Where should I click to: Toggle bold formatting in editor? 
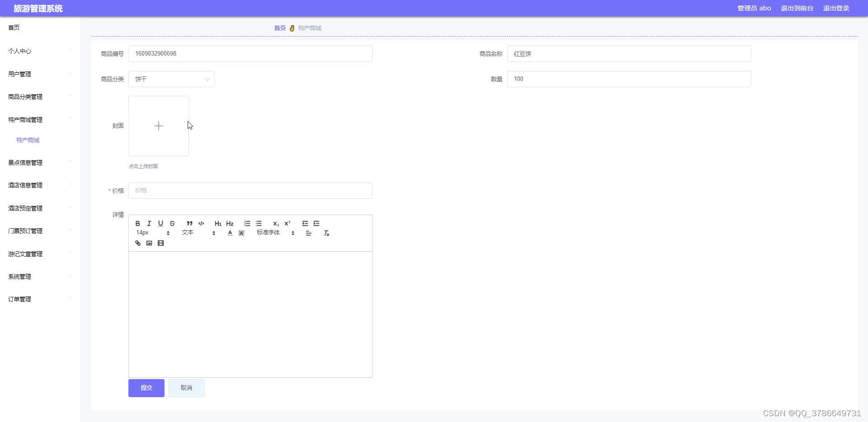138,224
